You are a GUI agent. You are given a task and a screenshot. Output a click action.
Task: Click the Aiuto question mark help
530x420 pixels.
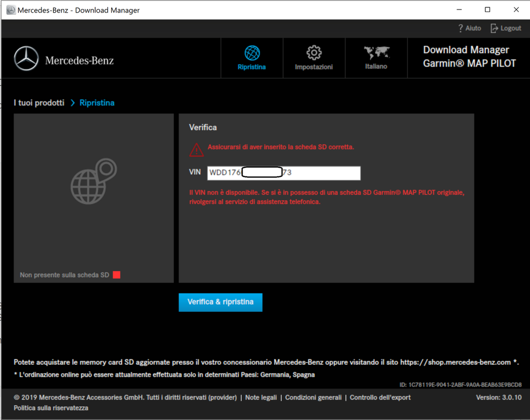[x=470, y=28]
